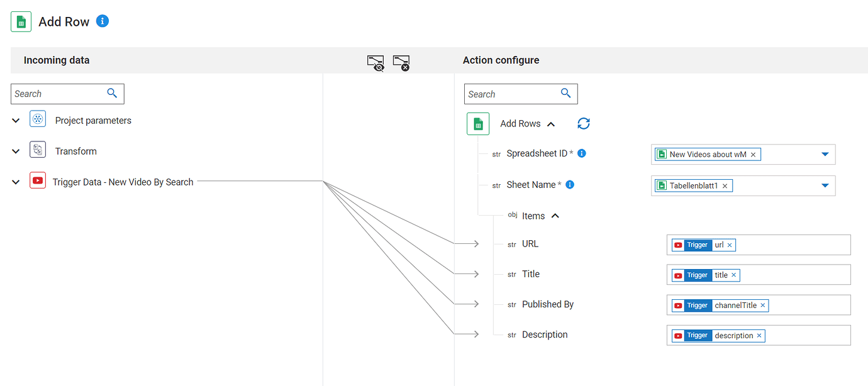Open the Sheet Name dropdown

(x=825, y=185)
